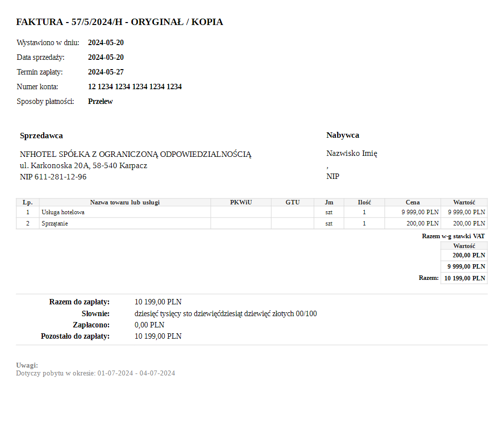504x422 pixels.
Task: Click the Sposoby płatności label
Action: tap(45, 101)
